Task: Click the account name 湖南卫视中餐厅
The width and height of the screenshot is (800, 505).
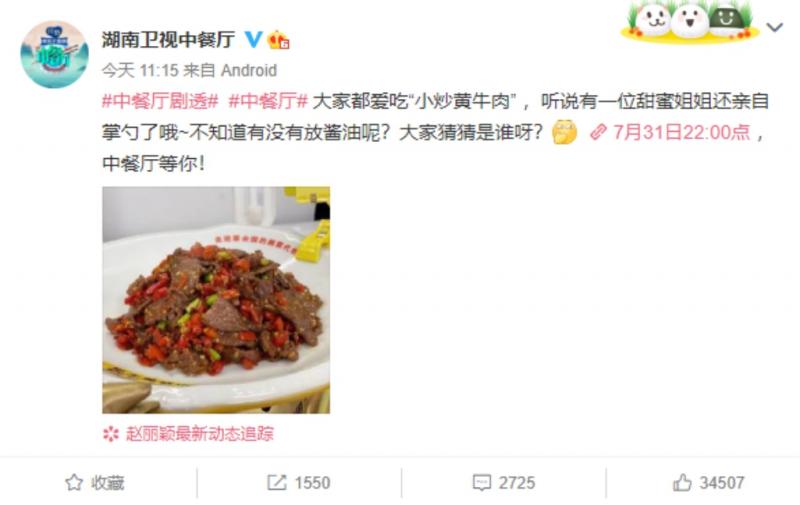Action: point(168,39)
